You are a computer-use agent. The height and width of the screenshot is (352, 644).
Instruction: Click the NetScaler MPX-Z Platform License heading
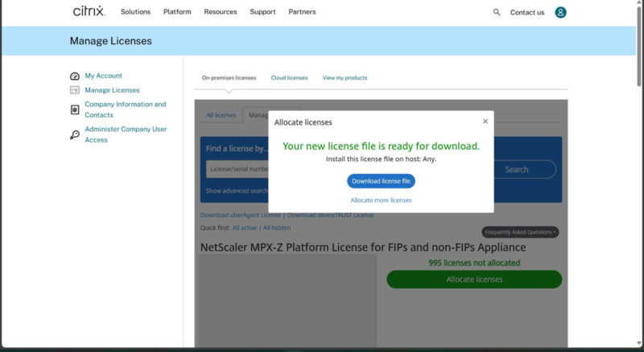(363, 247)
